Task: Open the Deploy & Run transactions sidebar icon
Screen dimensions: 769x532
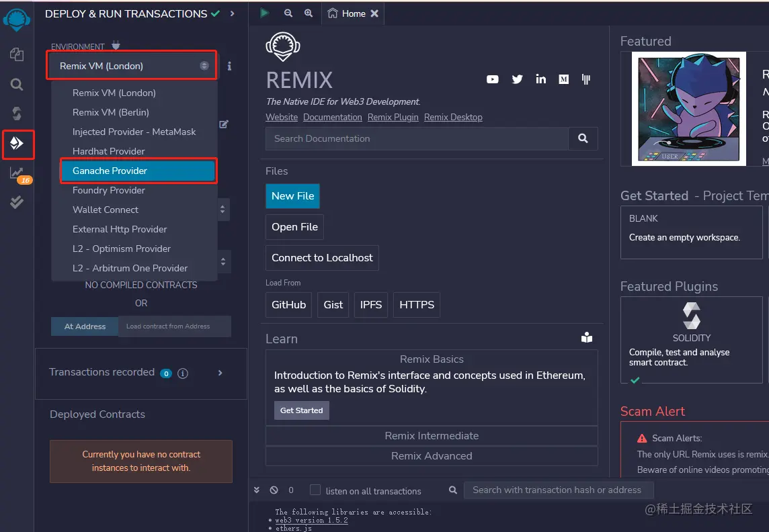Action: [x=17, y=143]
